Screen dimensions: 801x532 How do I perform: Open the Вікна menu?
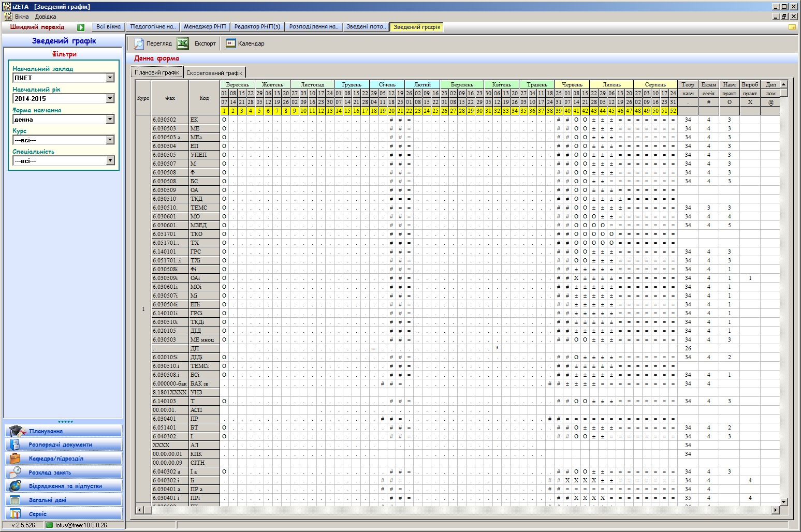click(22, 17)
